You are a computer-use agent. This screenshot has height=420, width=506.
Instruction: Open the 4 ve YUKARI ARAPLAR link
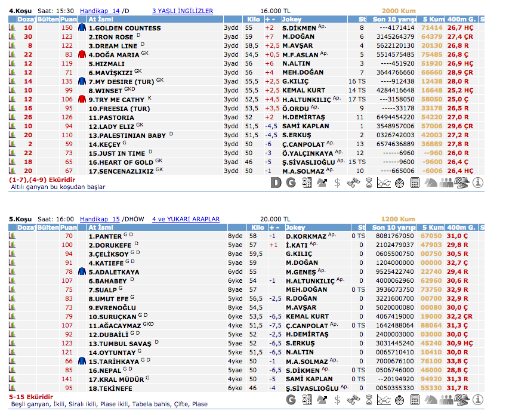click(x=186, y=219)
